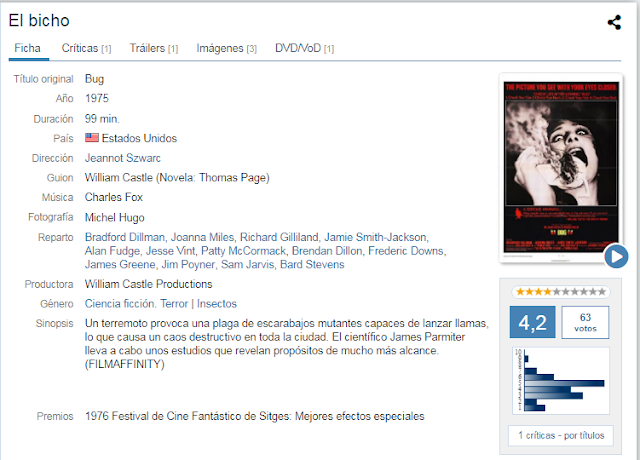Image resolution: width=640 pixels, height=460 pixels.
Task: Click the duration '99 min.'
Action: tap(102, 119)
